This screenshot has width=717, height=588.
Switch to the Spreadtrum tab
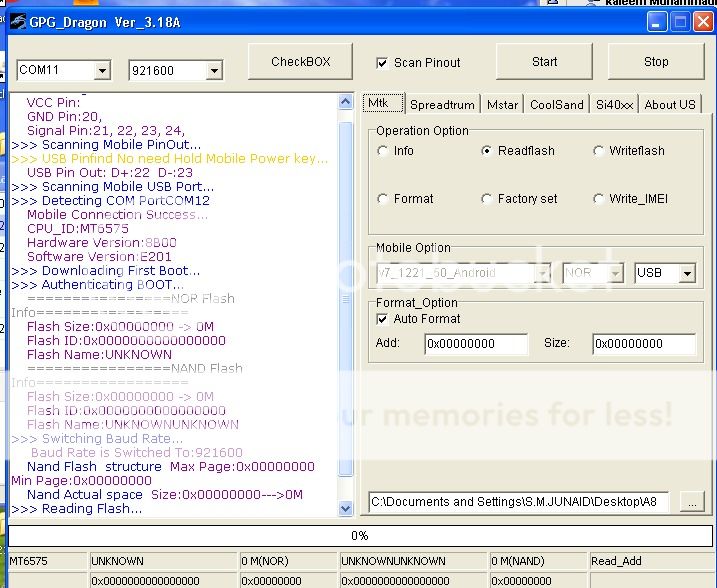click(x=442, y=105)
